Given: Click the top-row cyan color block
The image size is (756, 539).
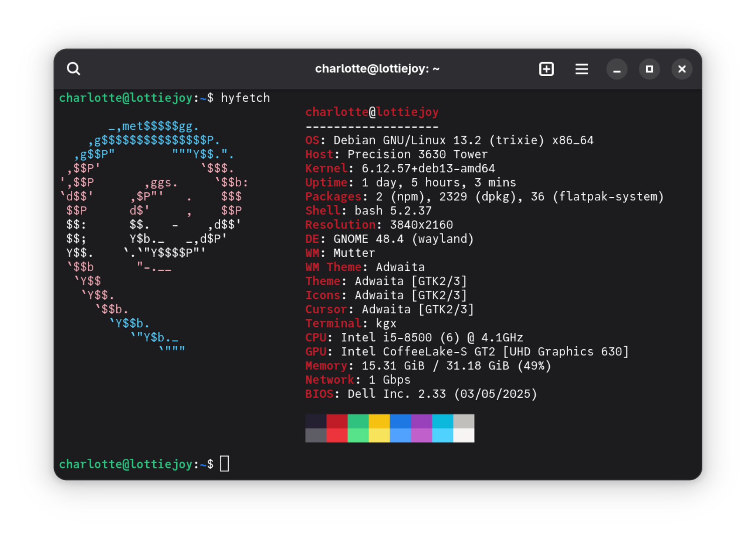Looking at the screenshot, I should point(442,421).
